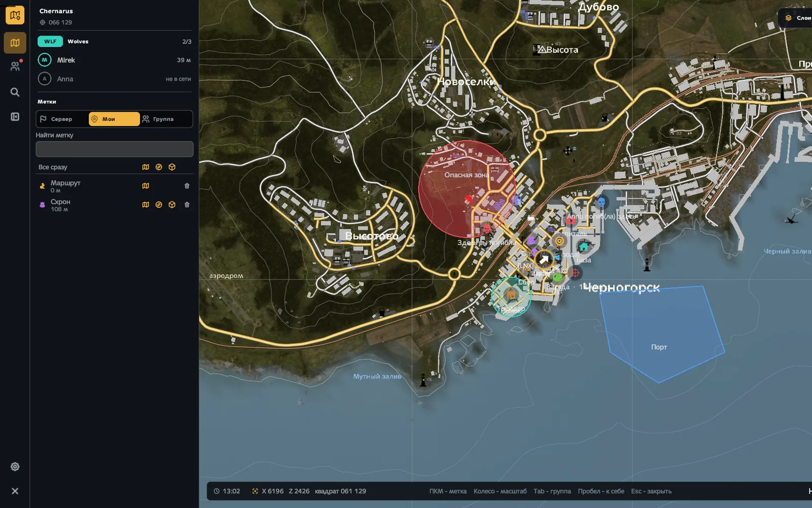
Task: Toggle map visibility of Маршрут marker
Action: tap(146, 186)
